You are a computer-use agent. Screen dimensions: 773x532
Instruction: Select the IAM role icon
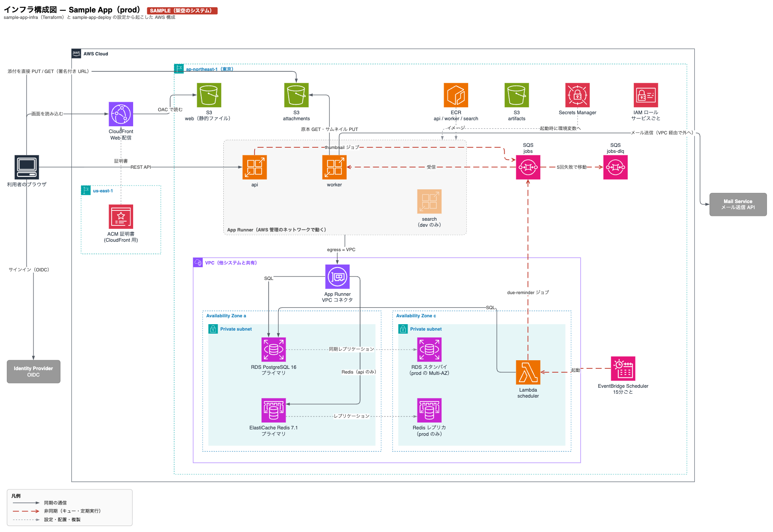click(x=646, y=95)
